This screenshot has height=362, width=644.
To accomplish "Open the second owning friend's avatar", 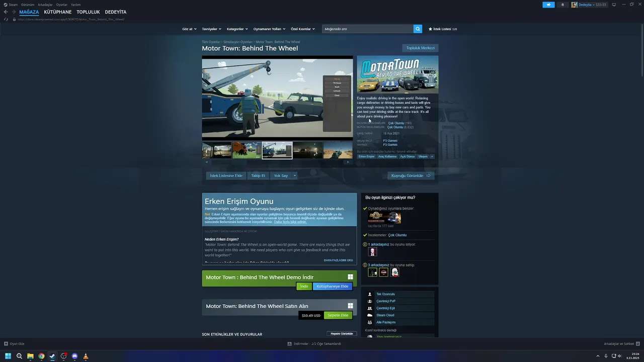I will point(383,272).
